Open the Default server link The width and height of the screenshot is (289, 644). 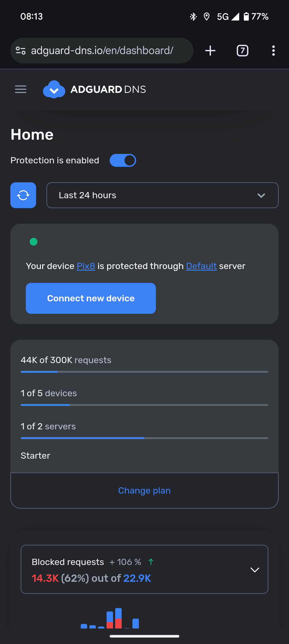tap(201, 266)
